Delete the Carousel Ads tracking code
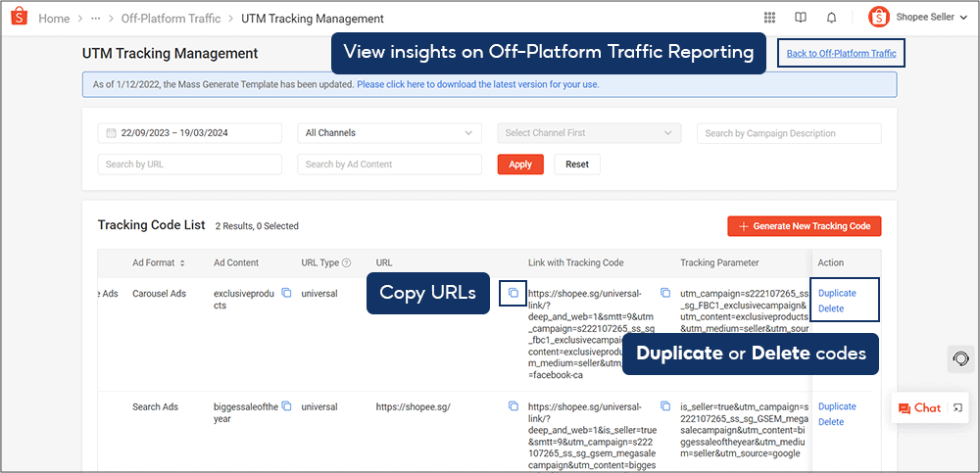The image size is (980, 473). pos(831,308)
